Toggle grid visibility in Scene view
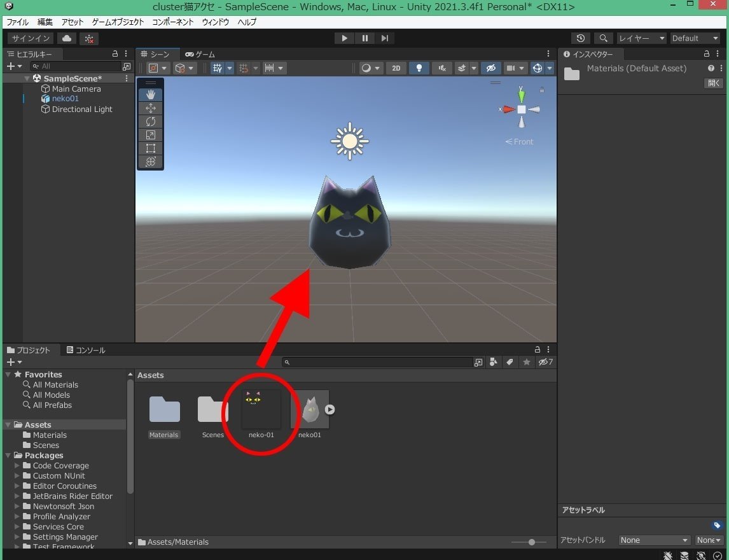 coord(218,68)
